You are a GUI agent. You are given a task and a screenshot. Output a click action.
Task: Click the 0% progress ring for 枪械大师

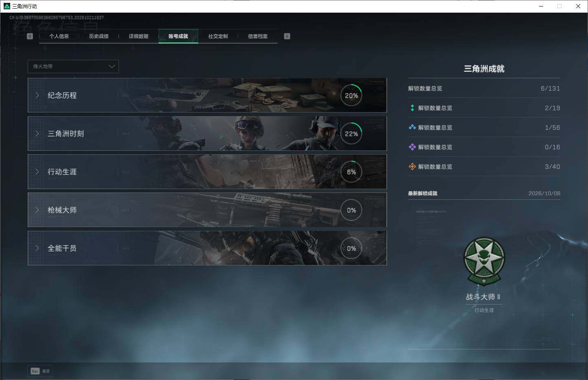point(351,210)
